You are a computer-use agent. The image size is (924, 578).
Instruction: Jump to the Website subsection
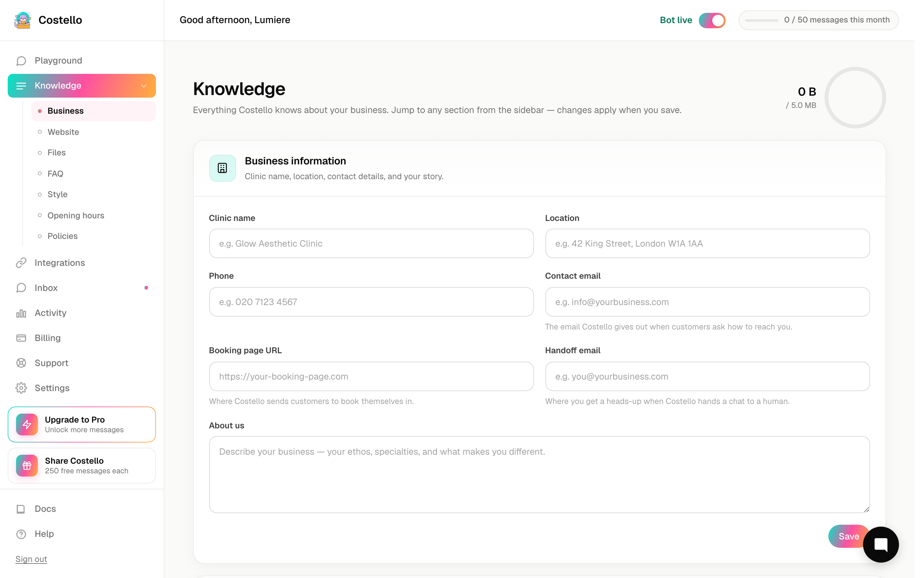(x=94, y=132)
